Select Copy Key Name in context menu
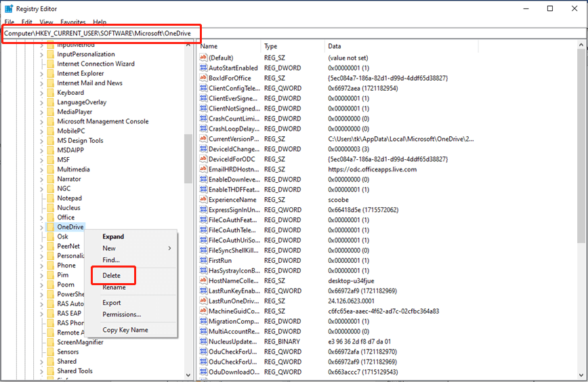 125,330
